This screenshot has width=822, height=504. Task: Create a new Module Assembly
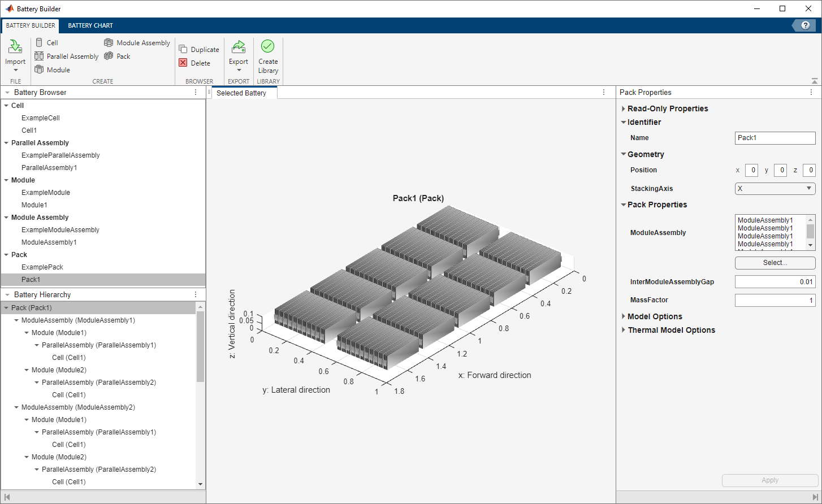[137, 43]
